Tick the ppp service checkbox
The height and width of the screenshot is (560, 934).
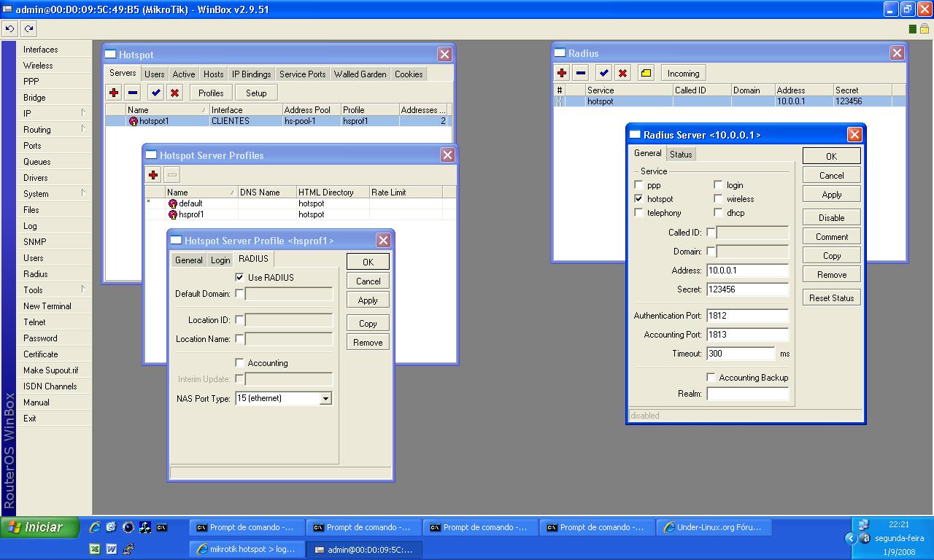pyautogui.click(x=639, y=185)
